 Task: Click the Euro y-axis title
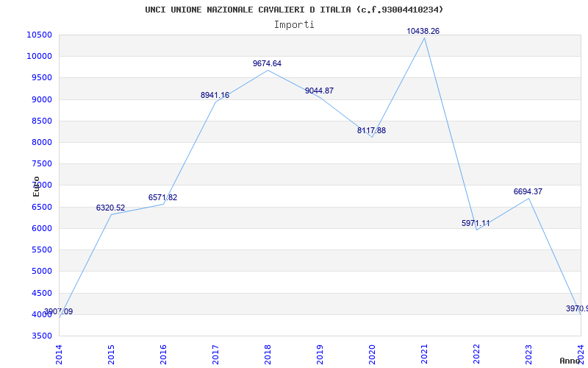[x=36, y=187]
